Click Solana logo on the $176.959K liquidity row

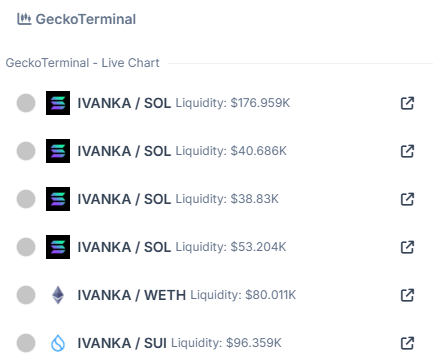coord(58,103)
